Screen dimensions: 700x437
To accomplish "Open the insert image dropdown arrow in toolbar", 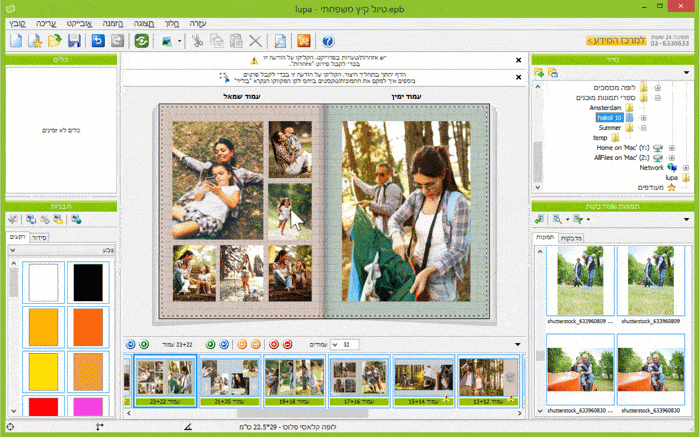I will [178, 41].
